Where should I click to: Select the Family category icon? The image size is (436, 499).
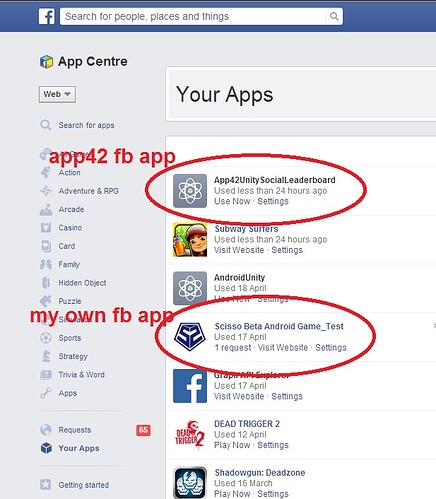[x=46, y=264]
